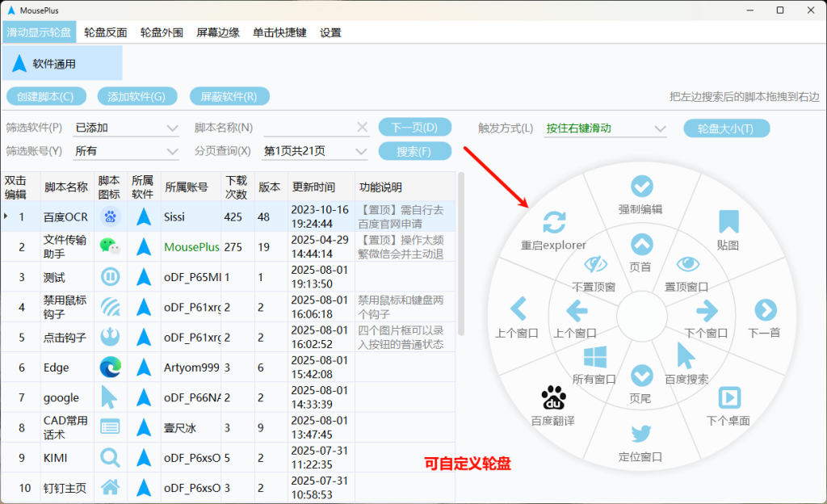Open the 筛选软件 dropdown showing 已添加
This screenshot has height=504, width=827.
125,128
